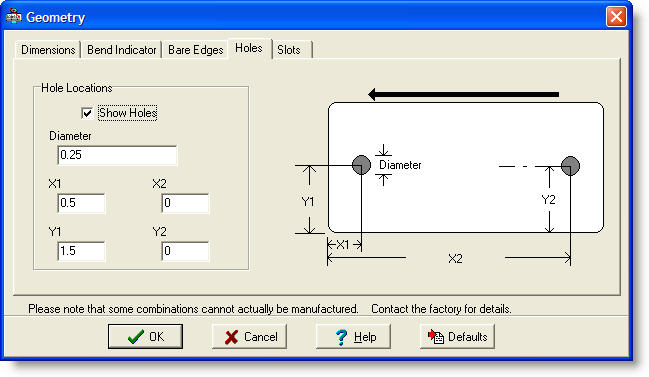Click the Y1 value field
The height and width of the screenshot is (377, 649).
tap(81, 251)
